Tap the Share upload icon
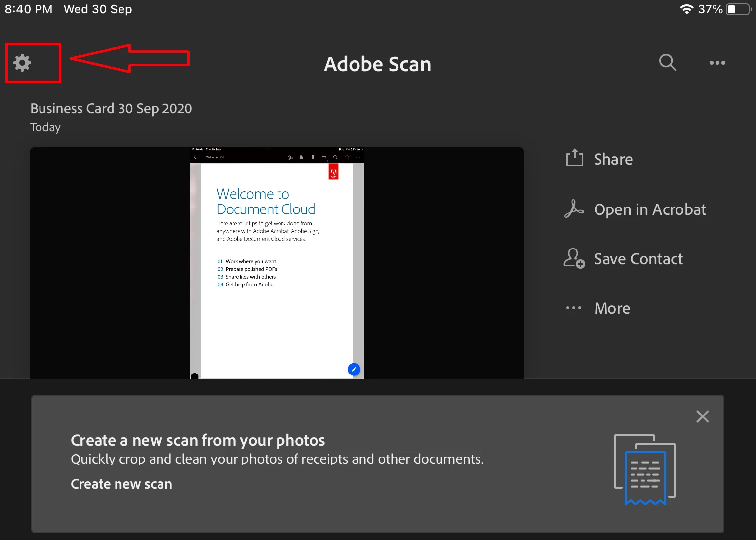Image resolution: width=756 pixels, height=540 pixels. (574, 158)
